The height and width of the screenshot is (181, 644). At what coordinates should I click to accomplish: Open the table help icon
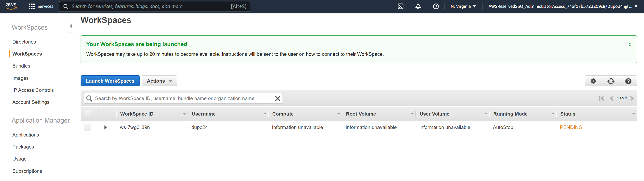628,81
